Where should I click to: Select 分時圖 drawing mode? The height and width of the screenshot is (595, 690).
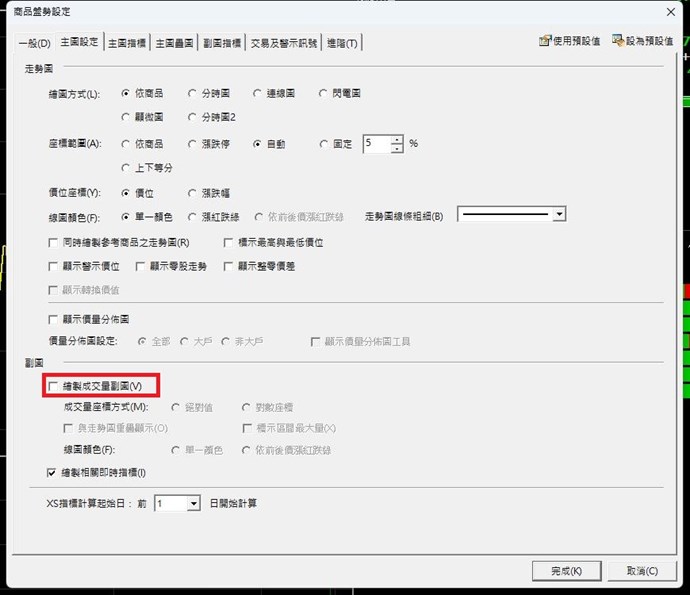(192, 93)
